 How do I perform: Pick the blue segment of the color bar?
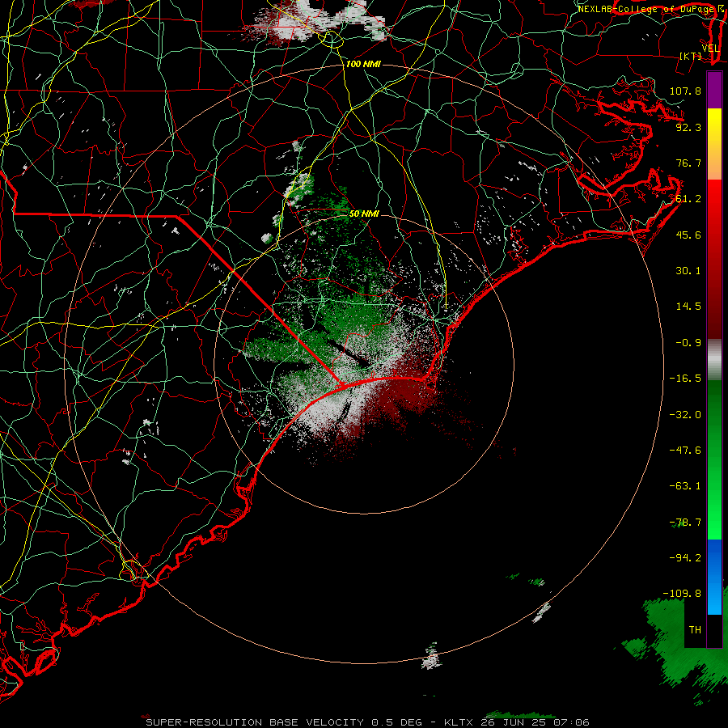pos(714,577)
